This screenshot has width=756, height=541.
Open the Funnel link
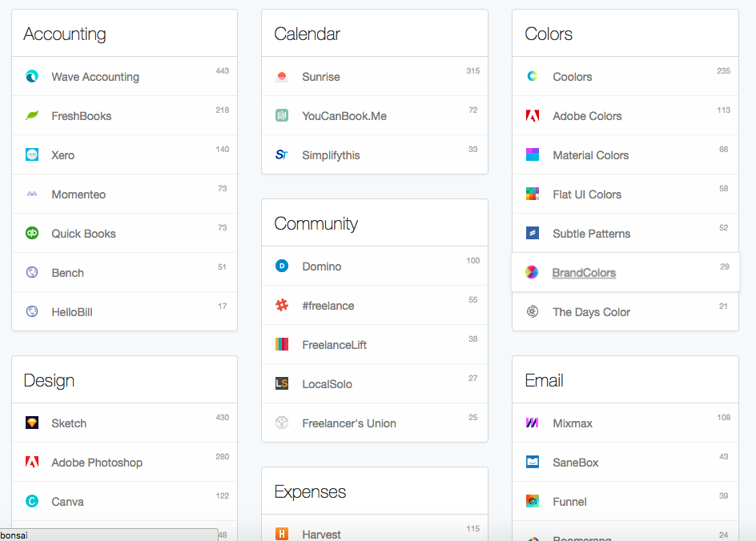point(570,502)
